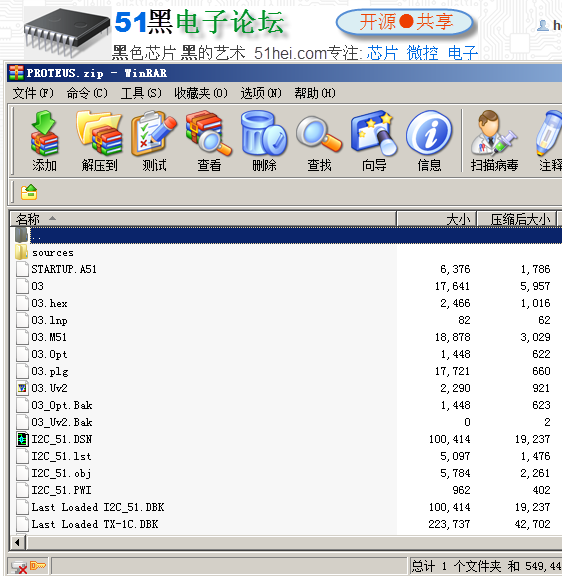Click the status bar total (总计) text
Screen dimensions: 562x576
pos(486,566)
